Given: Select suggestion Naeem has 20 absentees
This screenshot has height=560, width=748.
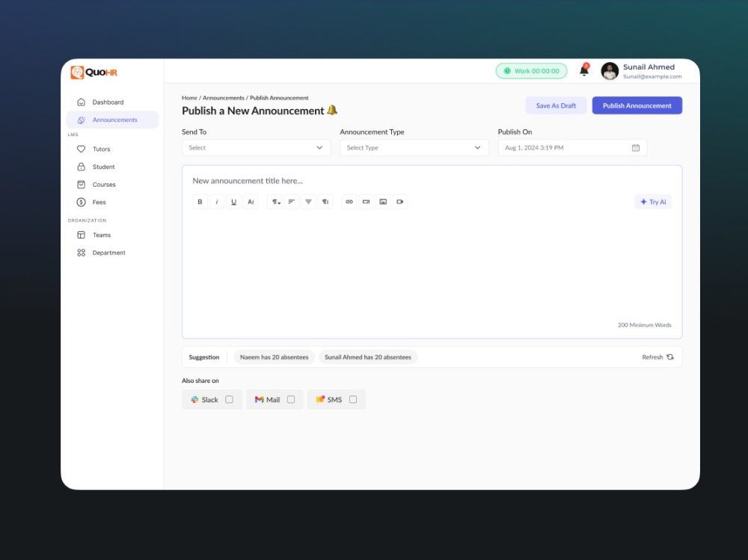Looking at the screenshot, I should click(x=275, y=357).
